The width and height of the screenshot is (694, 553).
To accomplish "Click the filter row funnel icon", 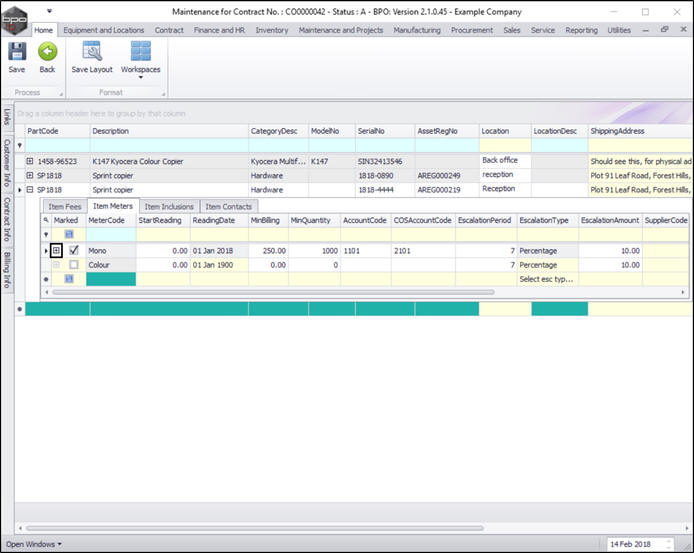I will pyautogui.click(x=19, y=145).
